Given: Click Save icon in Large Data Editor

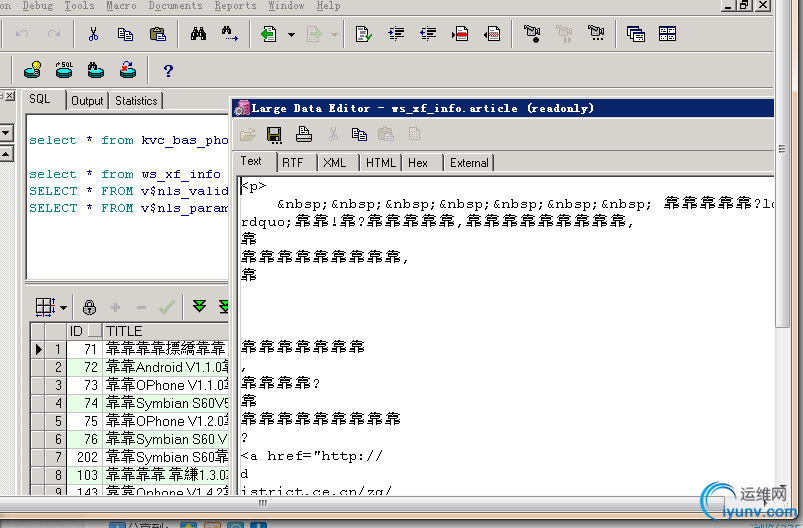Looking at the screenshot, I should (x=274, y=135).
